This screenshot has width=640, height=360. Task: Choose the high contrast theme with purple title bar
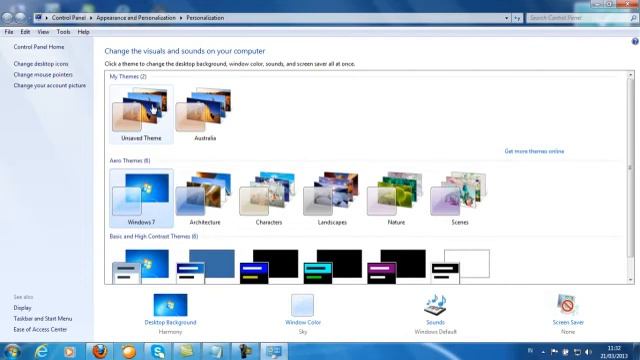click(396, 267)
